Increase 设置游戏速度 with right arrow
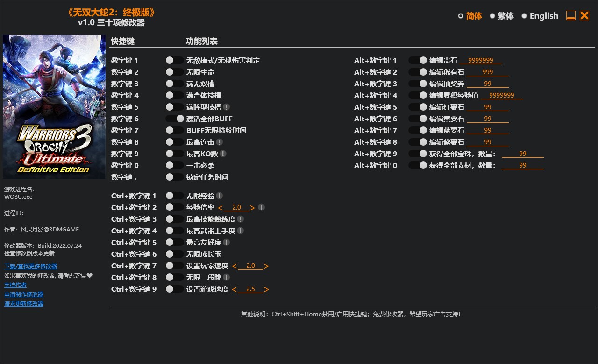 coord(266,289)
